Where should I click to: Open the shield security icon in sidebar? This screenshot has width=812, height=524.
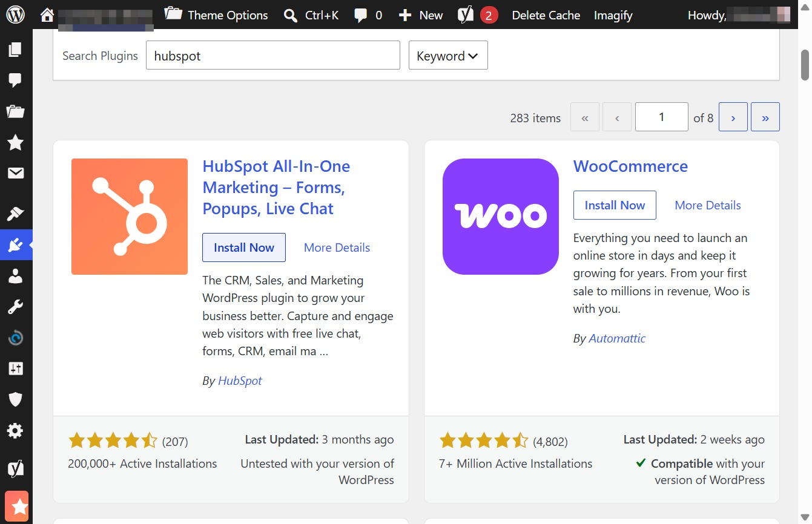pos(15,399)
